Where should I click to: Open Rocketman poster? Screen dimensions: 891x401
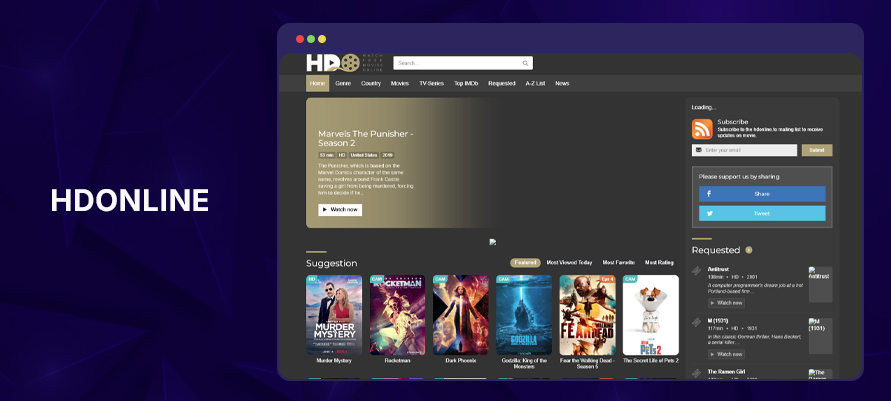point(397,315)
